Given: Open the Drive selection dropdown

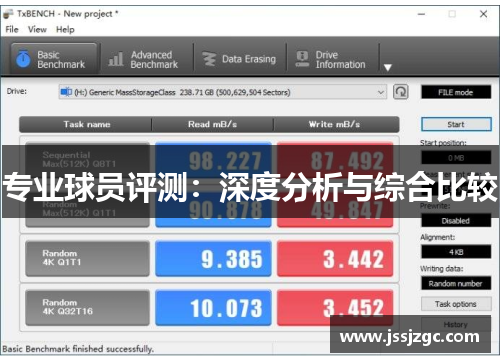Looking at the screenshot, I should (x=223, y=92).
